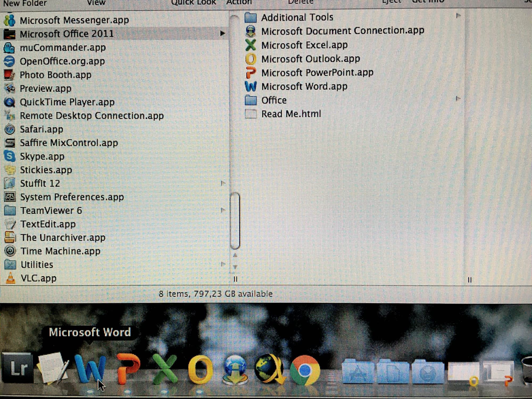Screen dimensions: 532x399
Task: Expand the Additional Tools folder arrow
Action: pos(458,16)
